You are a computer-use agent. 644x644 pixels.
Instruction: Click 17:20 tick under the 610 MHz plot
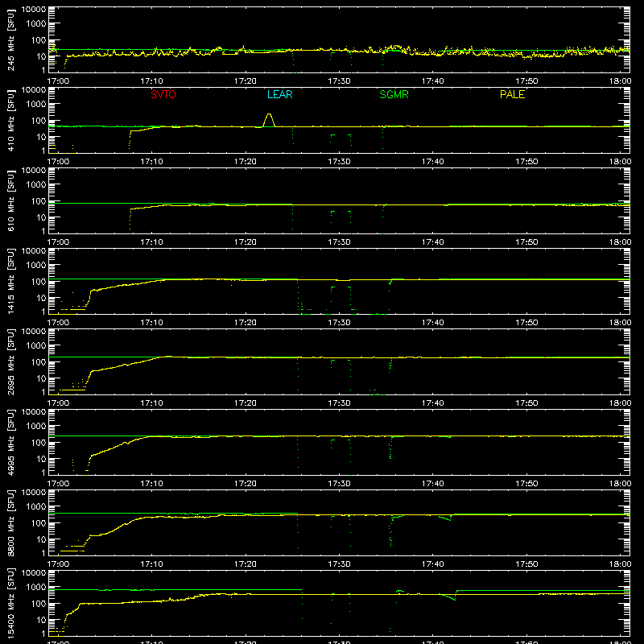pyautogui.click(x=246, y=242)
